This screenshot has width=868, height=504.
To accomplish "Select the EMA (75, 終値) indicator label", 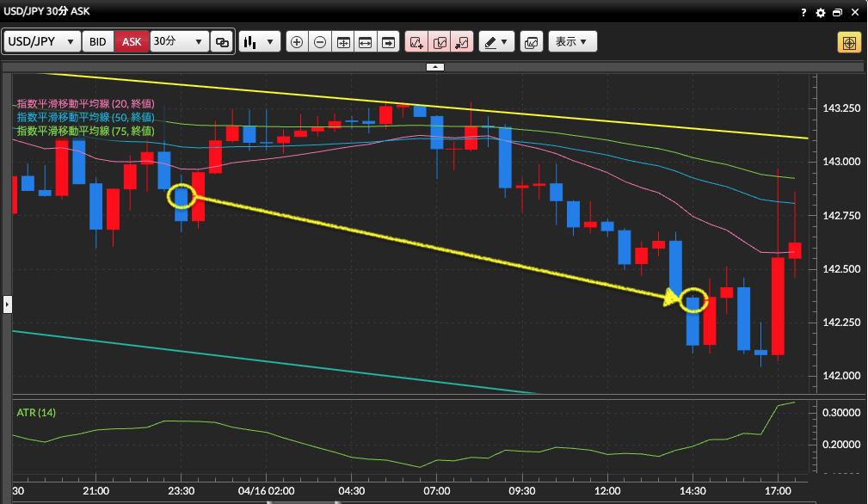I will point(86,131).
